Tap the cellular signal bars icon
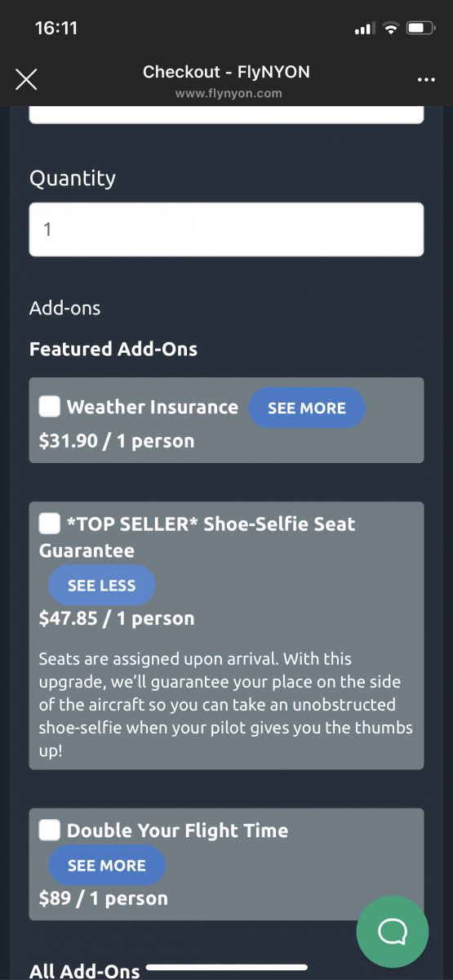 pyautogui.click(x=363, y=29)
